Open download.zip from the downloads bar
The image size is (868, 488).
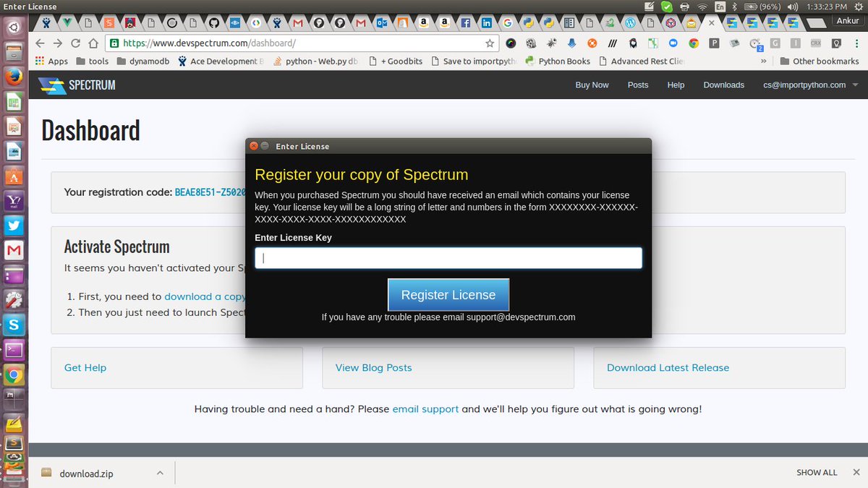[x=86, y=474]
